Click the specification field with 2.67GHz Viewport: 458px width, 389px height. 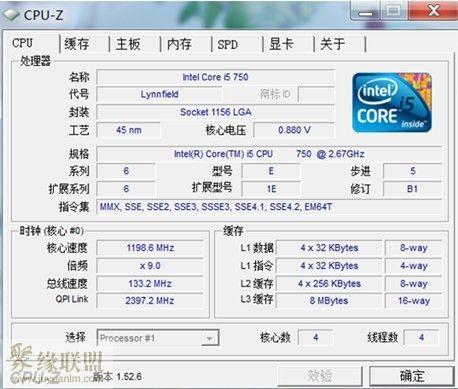(x=269, y=154)
